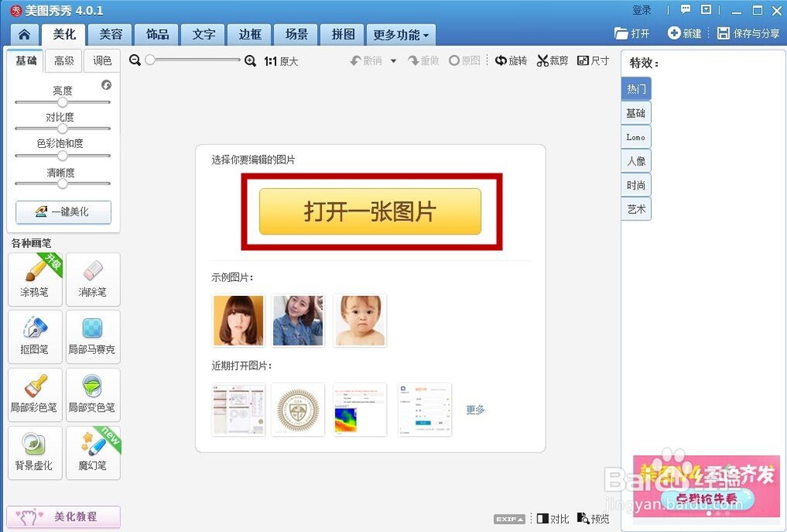
Task: Select the 涂鸦笔 doodle pen tool
Action: pos(35,279)
